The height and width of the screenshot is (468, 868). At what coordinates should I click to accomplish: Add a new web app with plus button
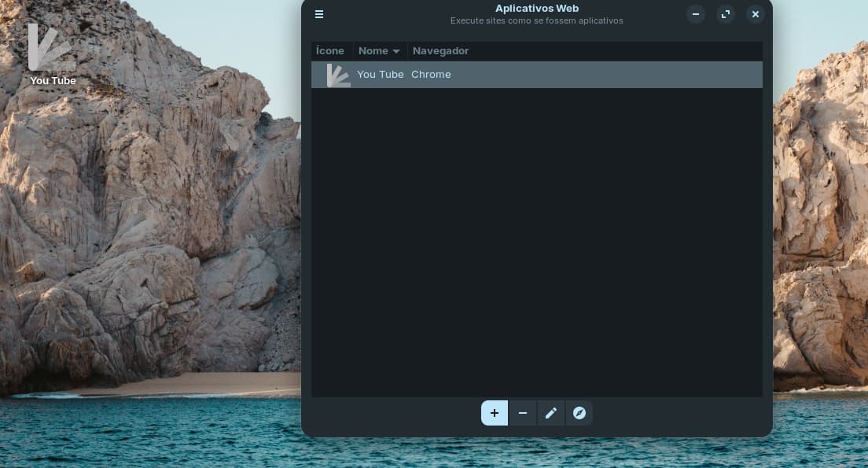pyautogui.click(x=495, y=413)
